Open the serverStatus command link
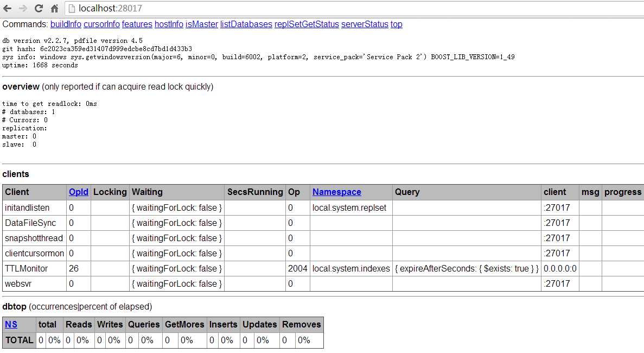This screenshot has height=353, width=644. (x=364, y=24)
